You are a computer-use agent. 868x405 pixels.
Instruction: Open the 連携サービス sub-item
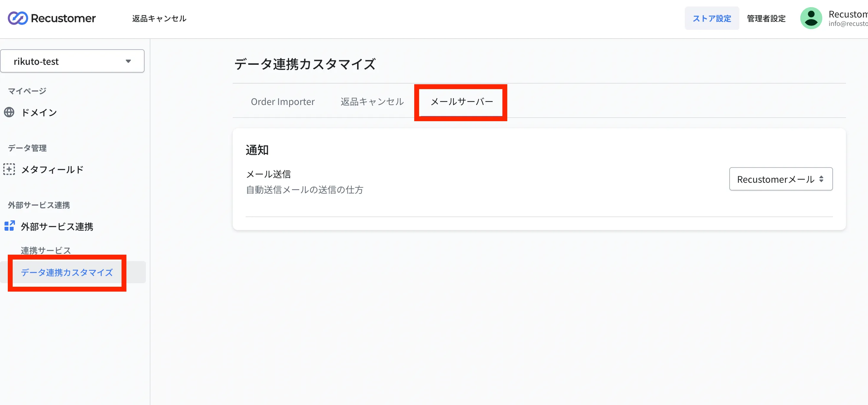pos(46,250)
